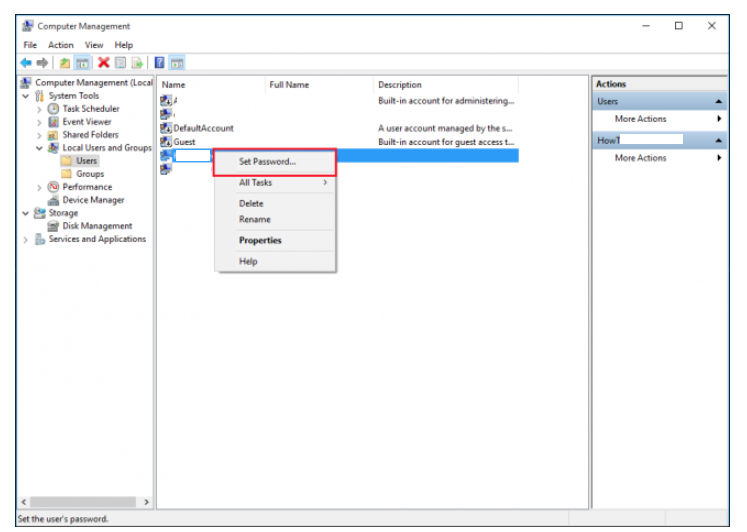Sort by the Name column header
This screenshot has height=532, width=747.
click(x=212, y=85)
